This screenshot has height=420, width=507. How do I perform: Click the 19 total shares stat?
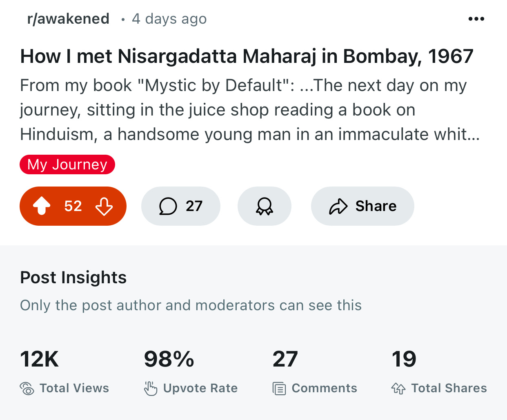(x=404, y=359)
